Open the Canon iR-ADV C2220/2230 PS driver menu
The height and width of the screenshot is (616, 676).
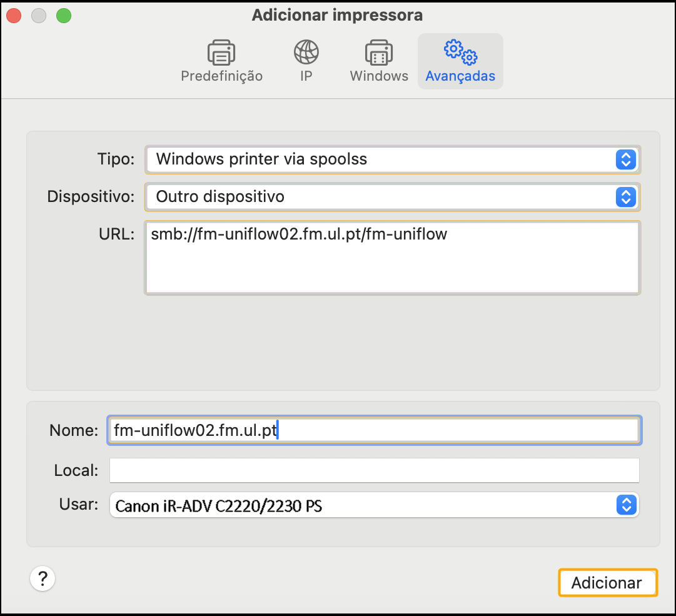pyautogui.click(x=374, y=505)
